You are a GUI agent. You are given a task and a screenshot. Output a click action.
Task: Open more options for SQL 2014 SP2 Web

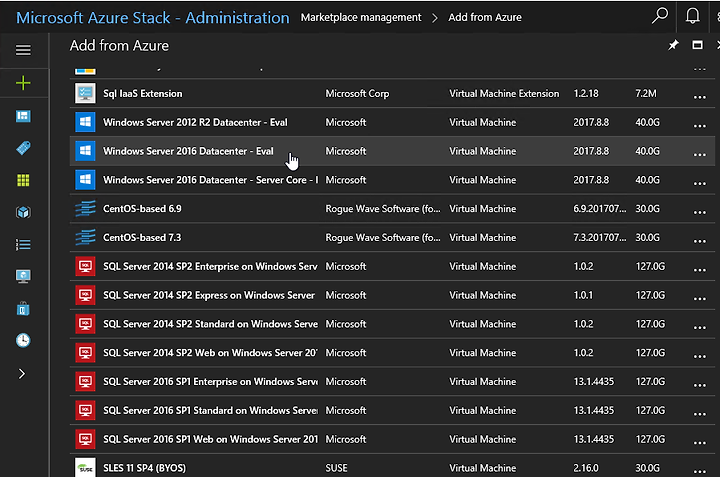pos(700,357)
